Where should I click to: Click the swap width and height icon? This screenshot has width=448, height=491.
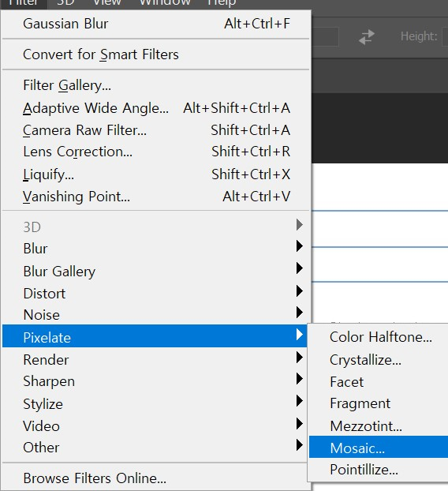pos(366,37)
